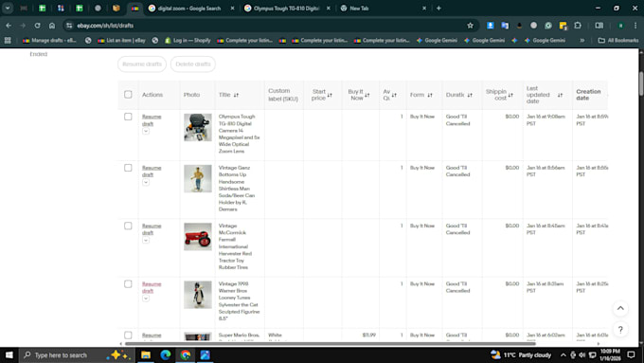Sort by Shipping cost column
This screenshot has height=363, width=644.
[510, 95]
